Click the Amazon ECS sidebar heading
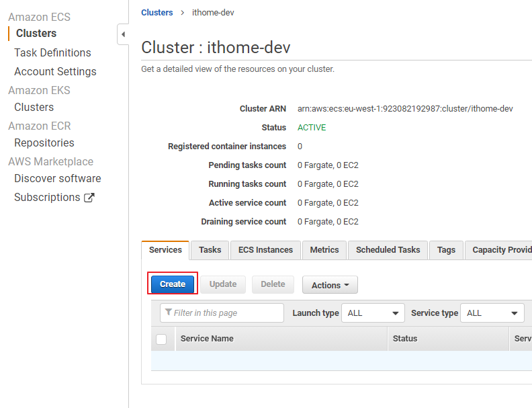Screen dimensions: 532x408 [x=40, y=17]
